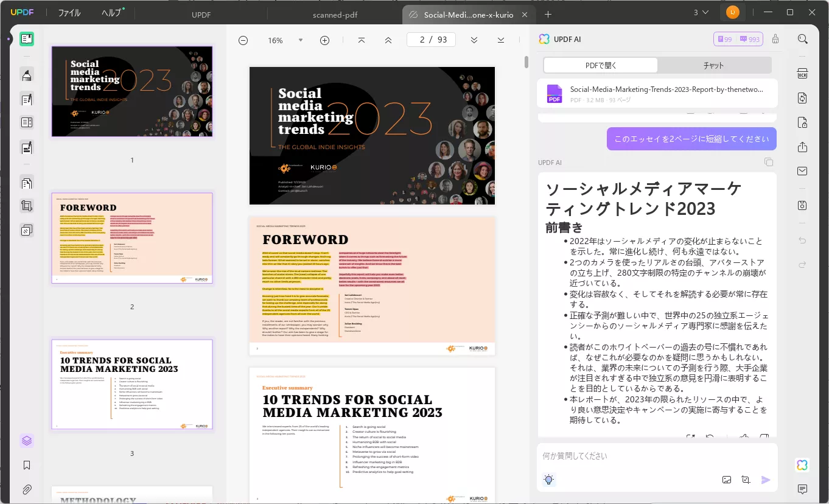Viewport: 829px width, 504px height.
Task: Open the Form preparation tool
Action: (26, 122)
